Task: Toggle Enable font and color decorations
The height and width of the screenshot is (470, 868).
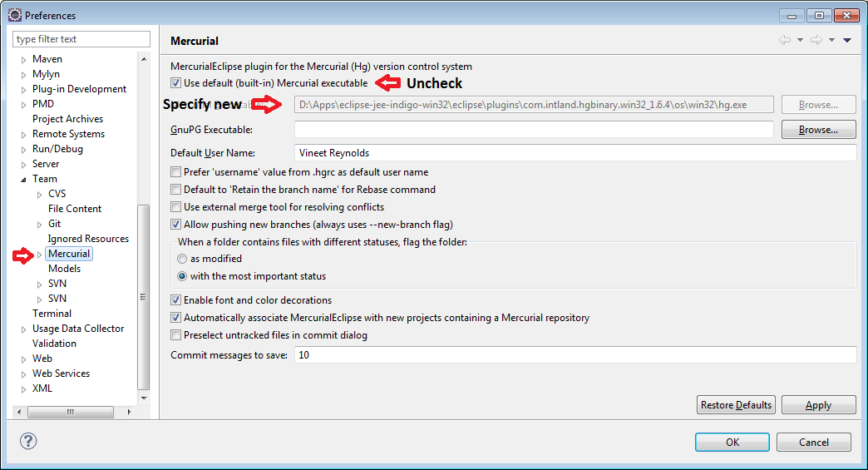Action: coord(175,300)
